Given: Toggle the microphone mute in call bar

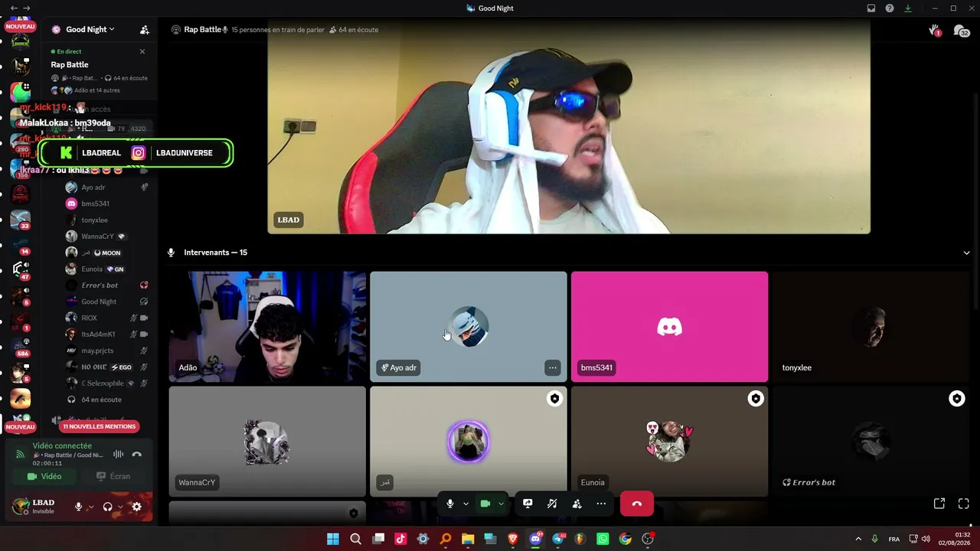Looking at the screenshot, I should click(450, 504).
